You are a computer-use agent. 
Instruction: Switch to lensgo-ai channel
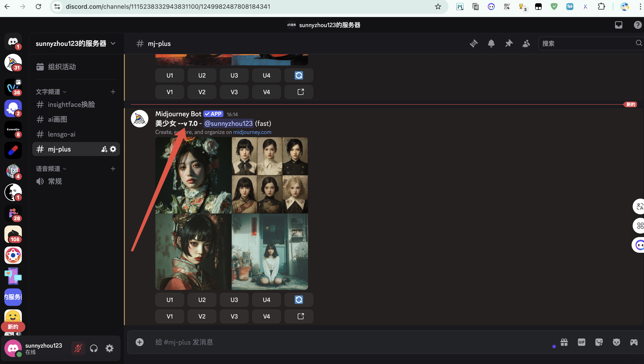[x=62, y=134]
